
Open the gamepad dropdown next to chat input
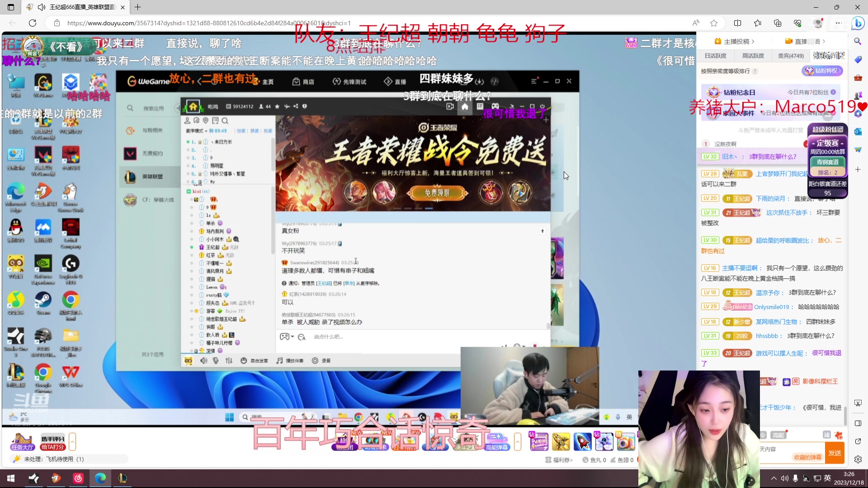coord(292,336)
